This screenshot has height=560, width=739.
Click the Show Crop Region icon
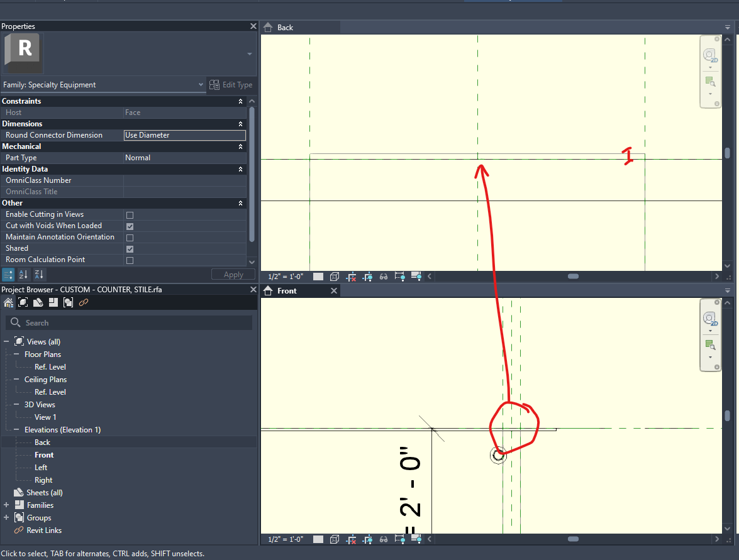[367, 276]
